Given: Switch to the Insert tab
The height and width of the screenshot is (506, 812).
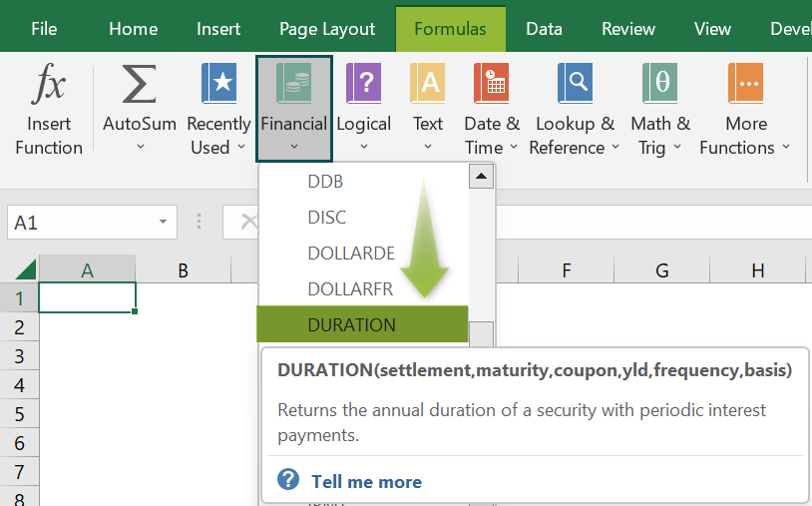Looking at the screenshot, I should pos(218,29).
